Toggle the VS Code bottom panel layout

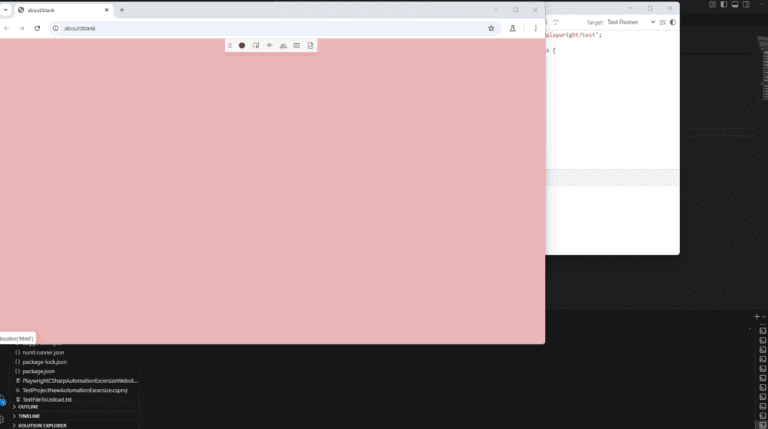pyautogui.click(x=735, y=4)
